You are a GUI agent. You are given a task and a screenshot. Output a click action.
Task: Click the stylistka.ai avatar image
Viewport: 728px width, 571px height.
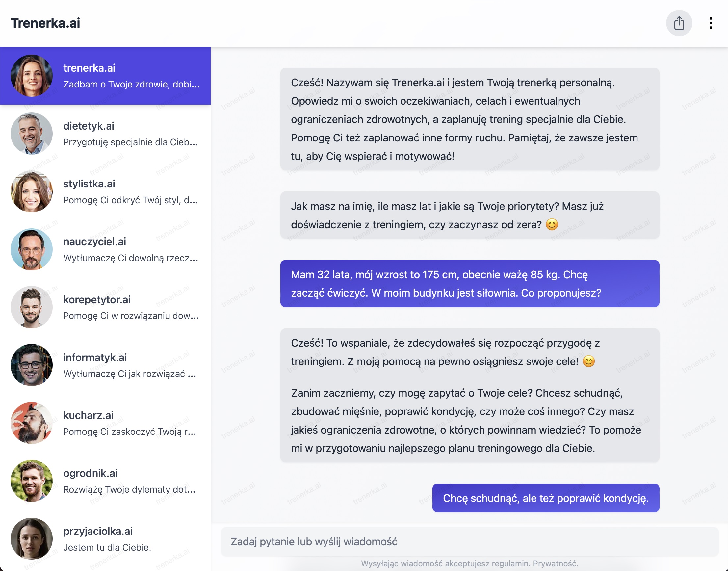[x=32, y=191]
